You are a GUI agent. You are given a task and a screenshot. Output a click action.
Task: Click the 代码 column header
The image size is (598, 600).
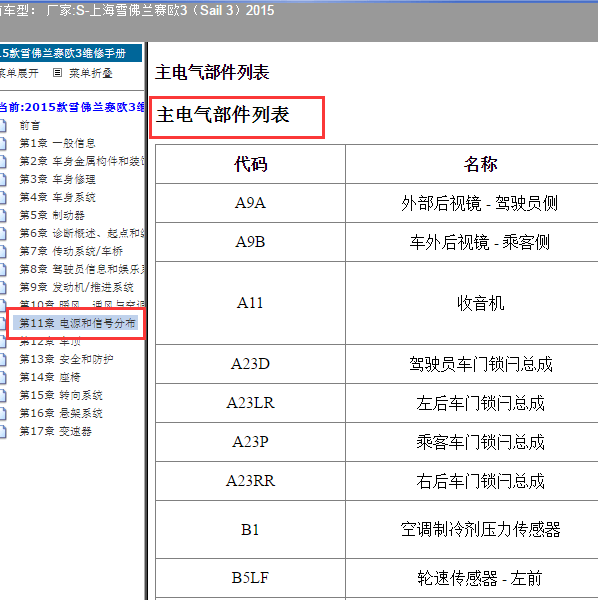[x=251, y=164]
